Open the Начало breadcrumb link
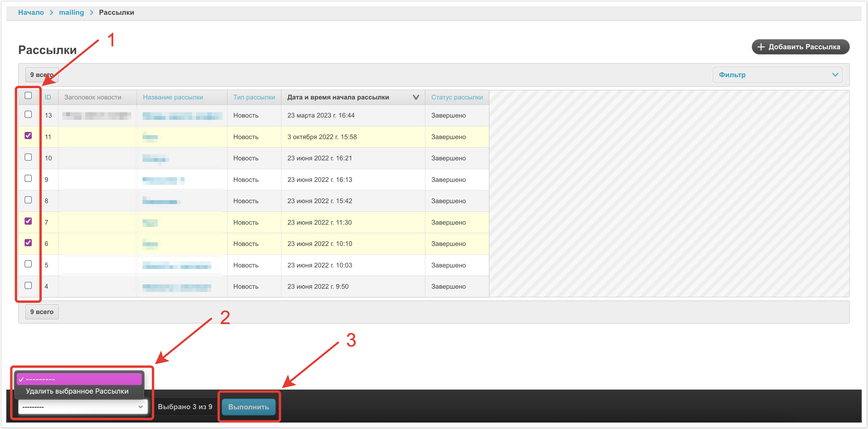Image resolution: width=868 pixels, height=429 pixels. pos(31,12)
